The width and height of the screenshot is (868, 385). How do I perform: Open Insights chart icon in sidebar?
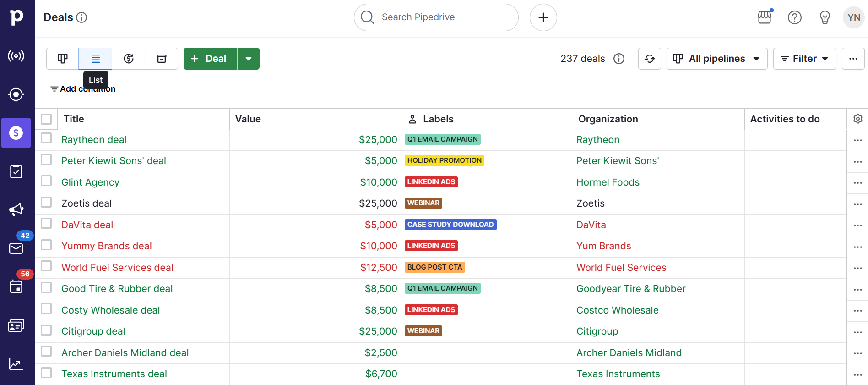[16, 364]
